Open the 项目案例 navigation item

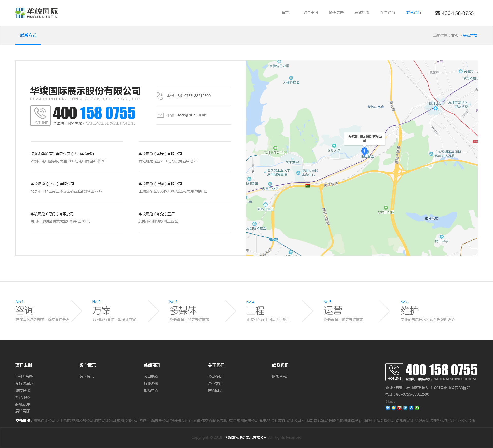tap(310, 13)
